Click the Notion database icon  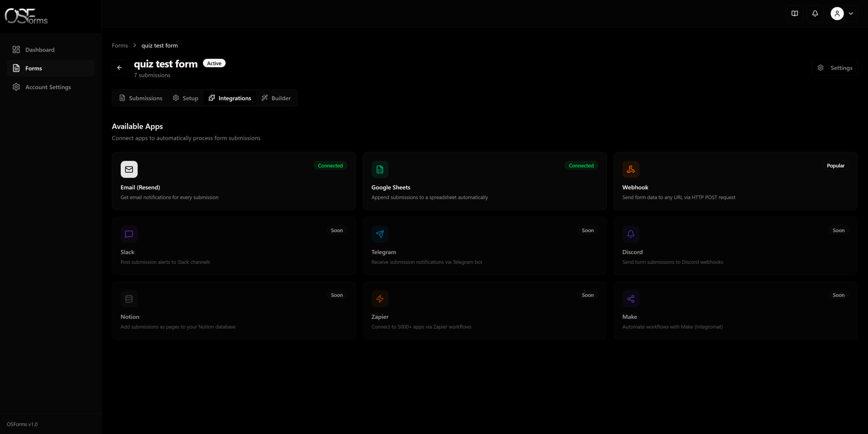click(129, 299)
